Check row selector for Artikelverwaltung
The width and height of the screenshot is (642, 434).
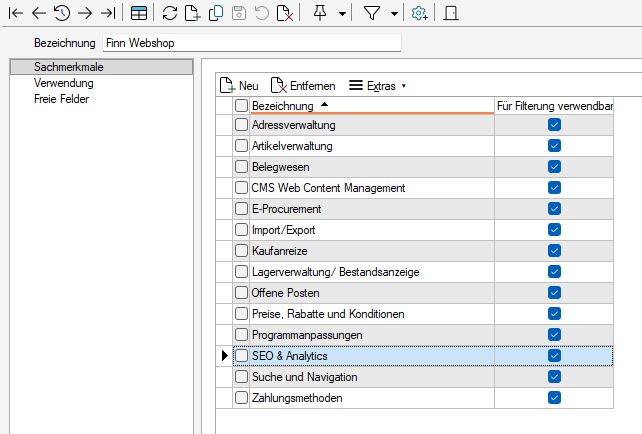pos(242,145)
